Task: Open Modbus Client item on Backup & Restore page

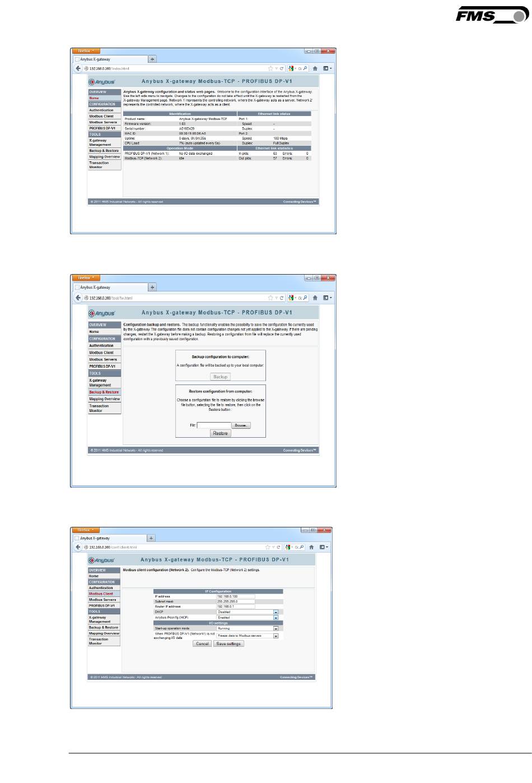Action: point(105,353)
